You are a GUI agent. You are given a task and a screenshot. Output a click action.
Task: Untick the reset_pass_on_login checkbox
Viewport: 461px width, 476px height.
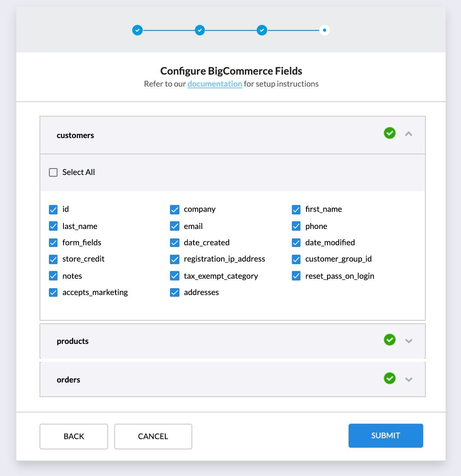296,276
